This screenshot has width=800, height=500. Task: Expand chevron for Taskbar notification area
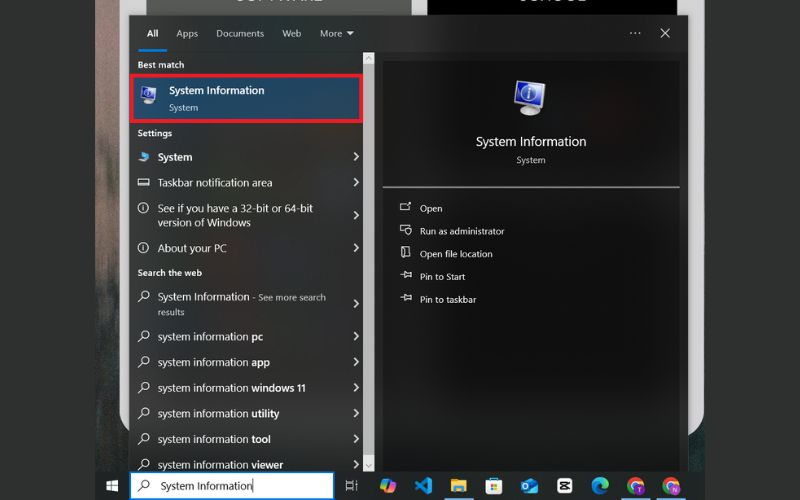click(x=356, y=182)
